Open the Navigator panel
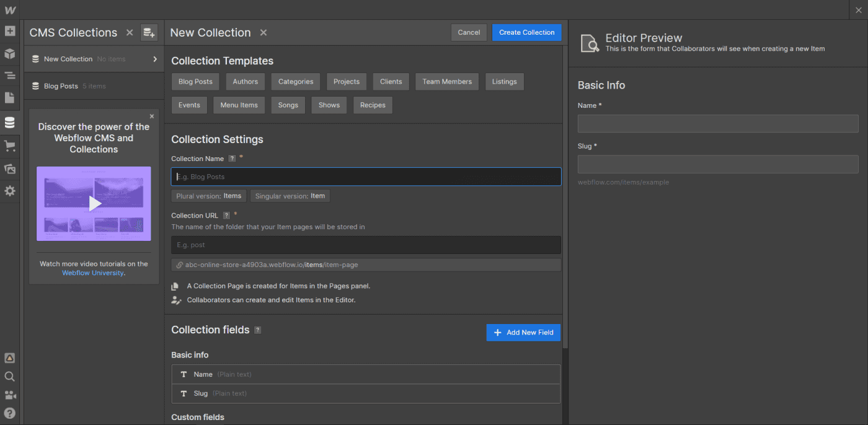 [x=10, y=76]
